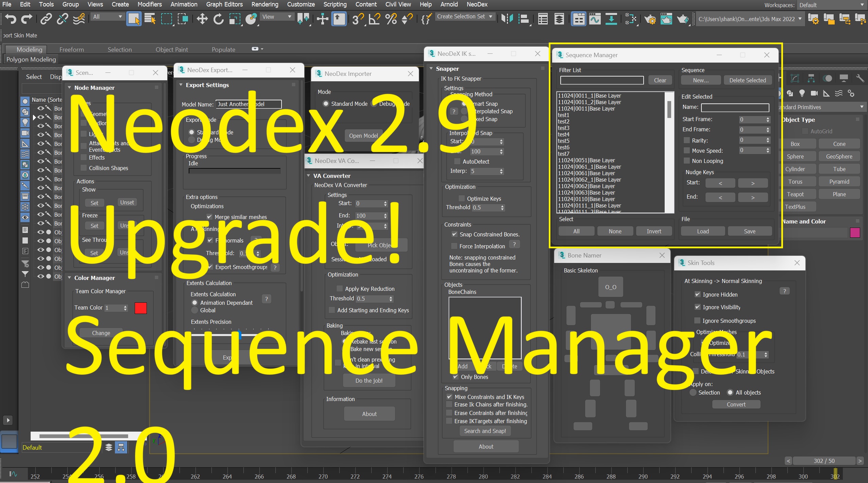Select All objects radio in Skin Tools
The width and height of the screenshot is (868, 483).
click(730, 392)
